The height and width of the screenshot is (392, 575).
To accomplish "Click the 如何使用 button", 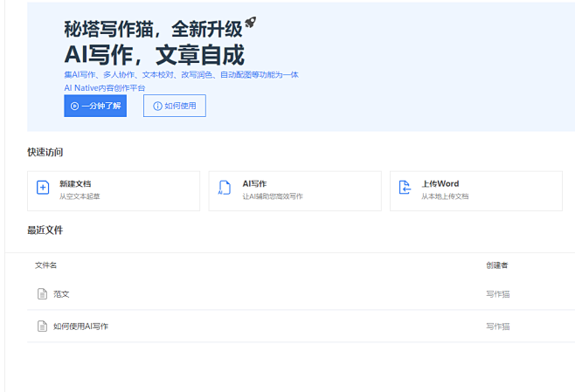I will tap(175, 106).
